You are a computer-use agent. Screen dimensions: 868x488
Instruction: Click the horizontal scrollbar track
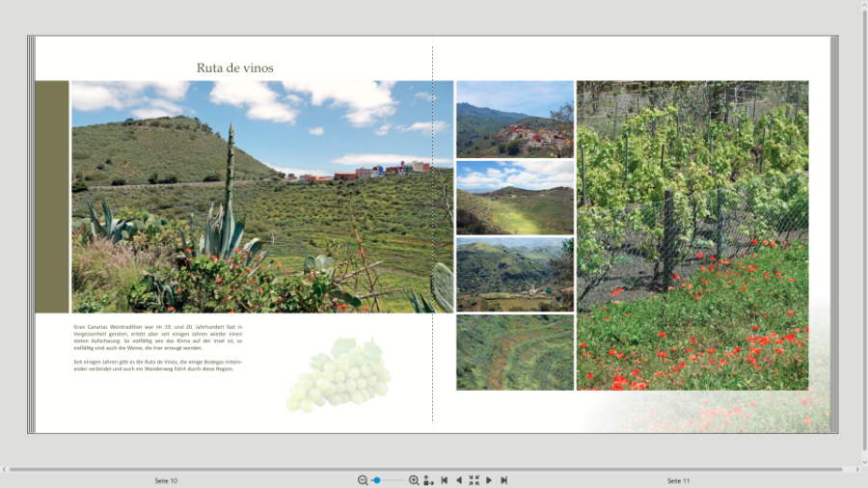point(426,469)
